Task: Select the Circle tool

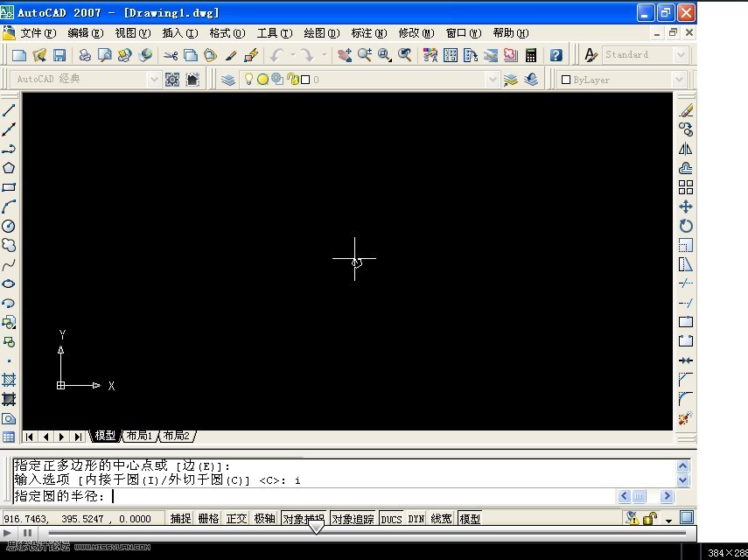Action: click(10, 224)
